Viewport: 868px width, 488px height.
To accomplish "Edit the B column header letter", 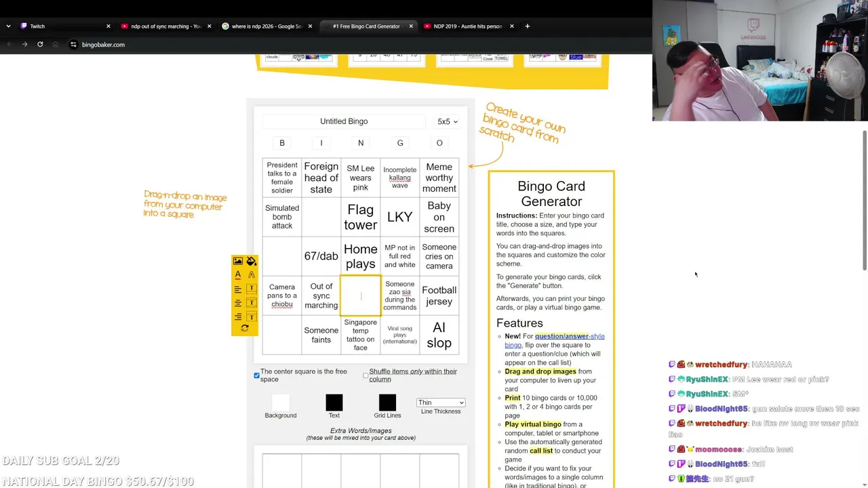I will point(282,143).
